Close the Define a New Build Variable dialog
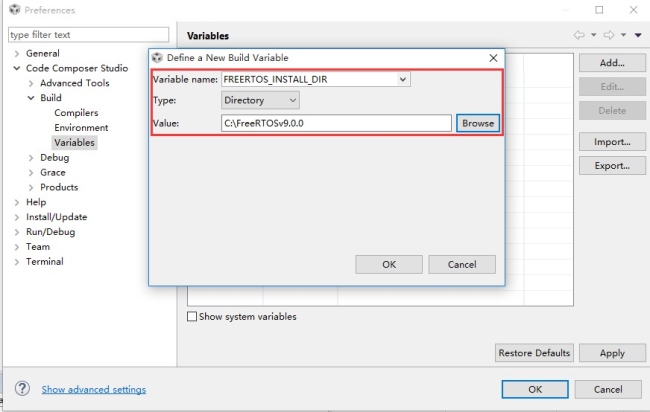 tap(493, 59)
